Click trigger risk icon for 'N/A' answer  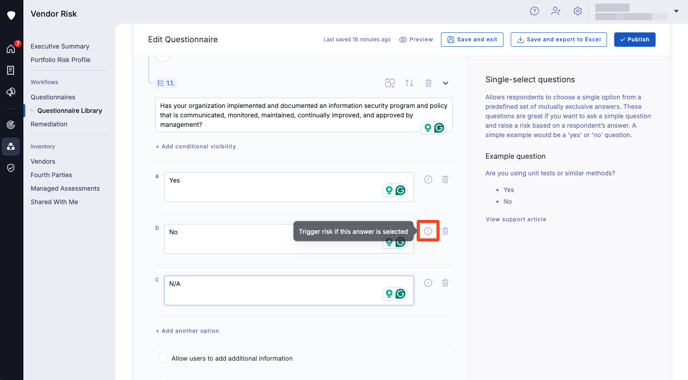[428, 283]
